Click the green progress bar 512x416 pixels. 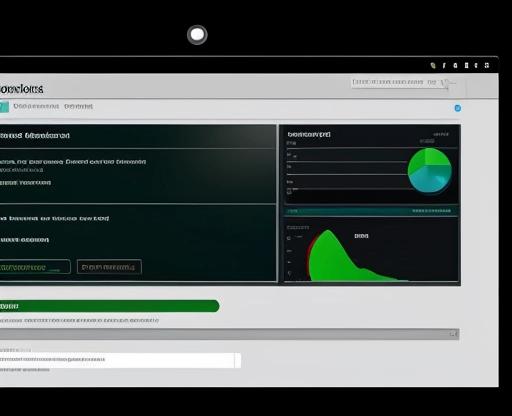109,306
